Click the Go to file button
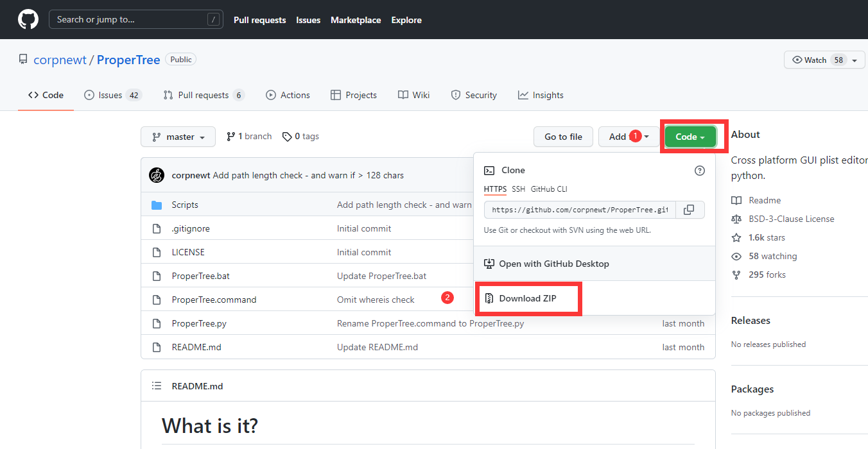This screenshot has width=868, height=449. pos(563,137)
